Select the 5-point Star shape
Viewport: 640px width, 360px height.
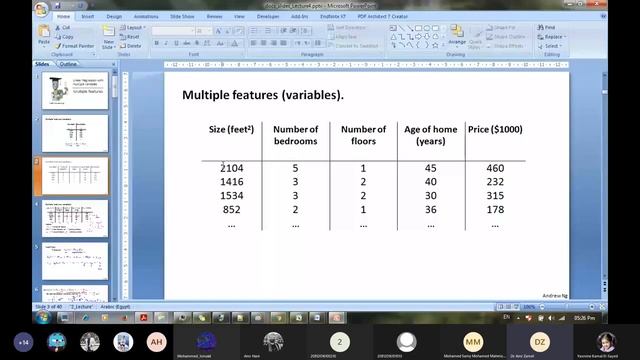(x=436, y=45)
